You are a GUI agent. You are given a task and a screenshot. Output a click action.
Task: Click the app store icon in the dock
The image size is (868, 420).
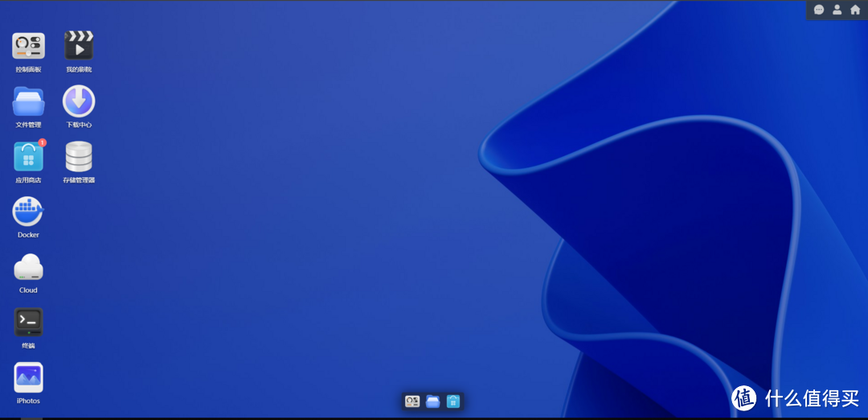pos(453,401)
